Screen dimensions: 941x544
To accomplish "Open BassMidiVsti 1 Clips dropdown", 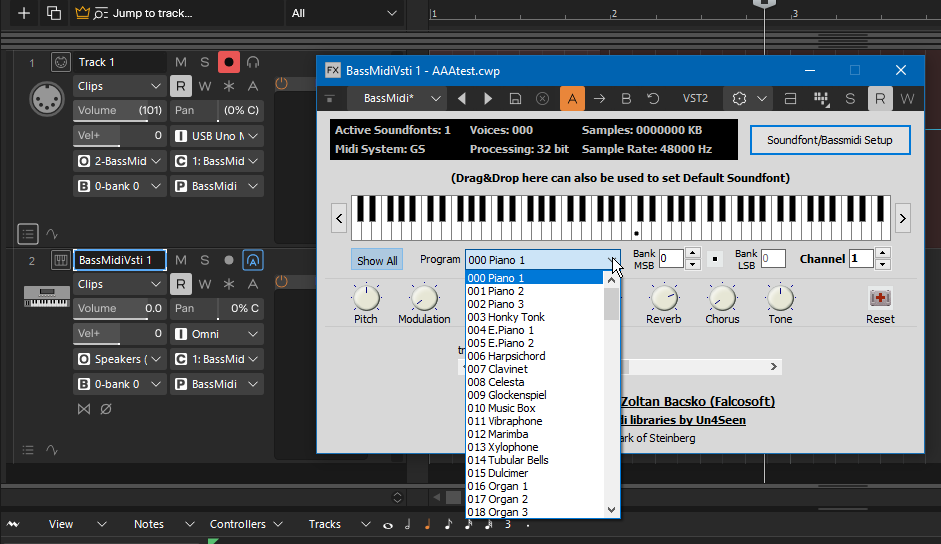I will pos(119,284).
